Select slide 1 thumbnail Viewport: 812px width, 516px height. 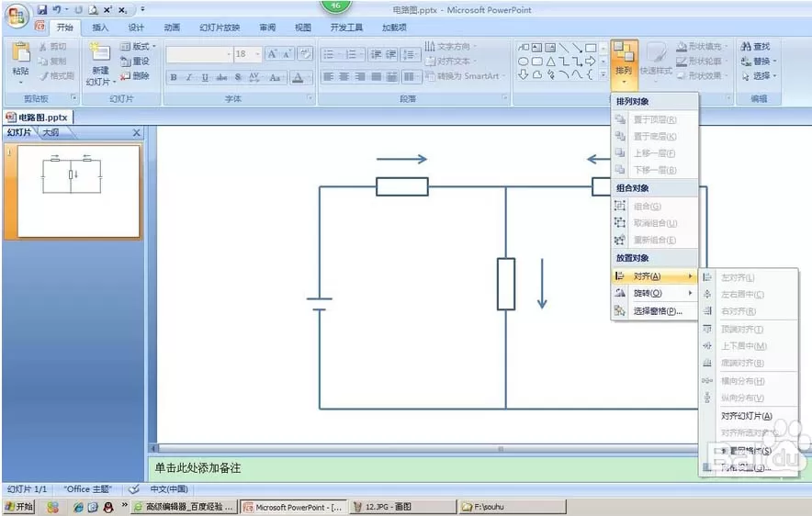click(79, 191)
